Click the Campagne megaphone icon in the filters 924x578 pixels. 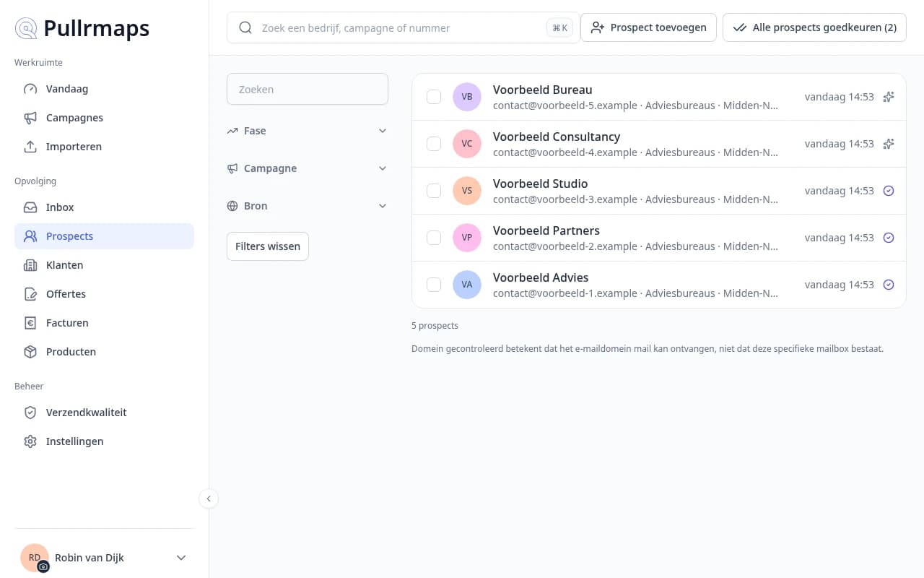232,168
